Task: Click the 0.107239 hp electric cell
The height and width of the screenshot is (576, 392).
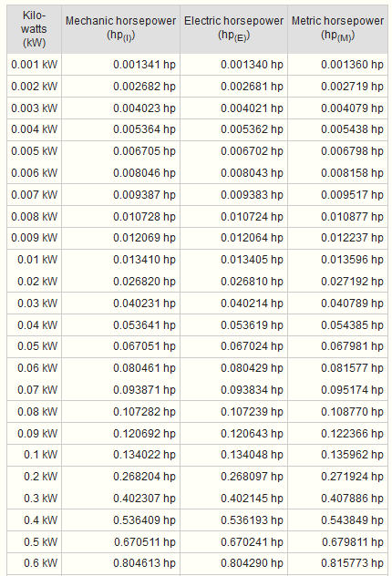Action: (233, 411)
